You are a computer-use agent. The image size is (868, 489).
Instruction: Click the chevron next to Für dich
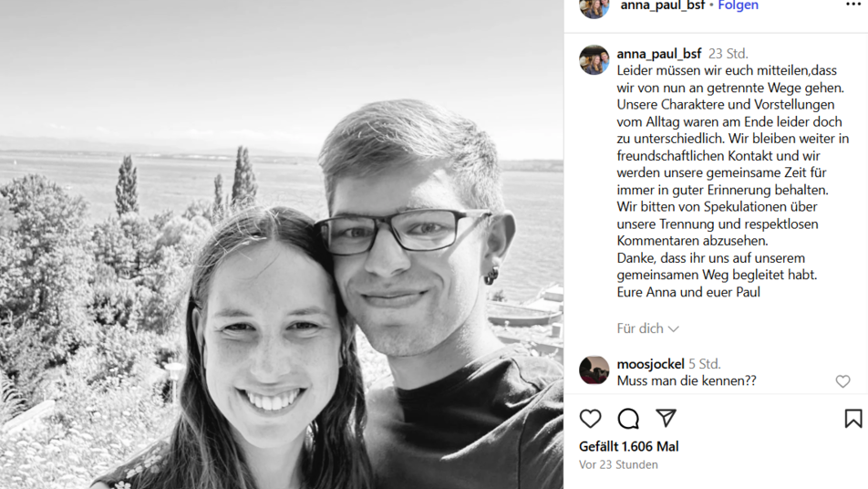(x=673, y=329)
